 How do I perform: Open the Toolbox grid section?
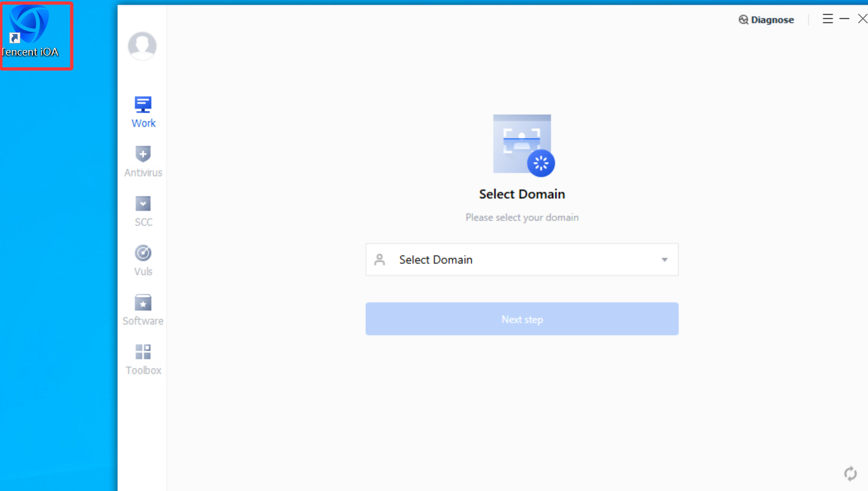click(x=143, y=359)
